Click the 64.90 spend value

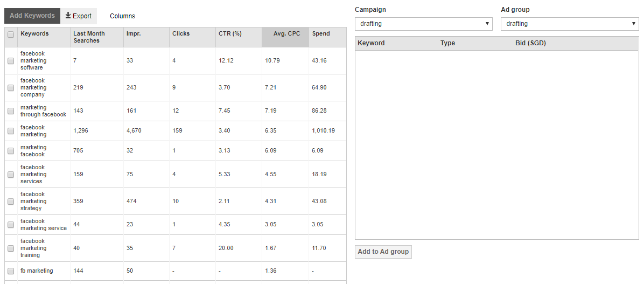(x=319, y=87)
